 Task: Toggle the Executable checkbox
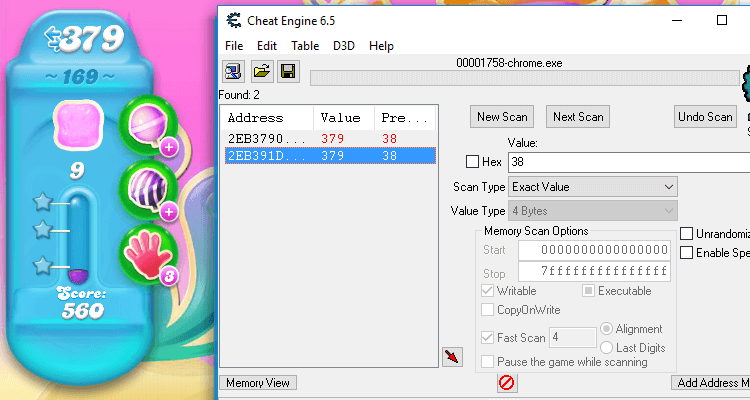(588, 290)
